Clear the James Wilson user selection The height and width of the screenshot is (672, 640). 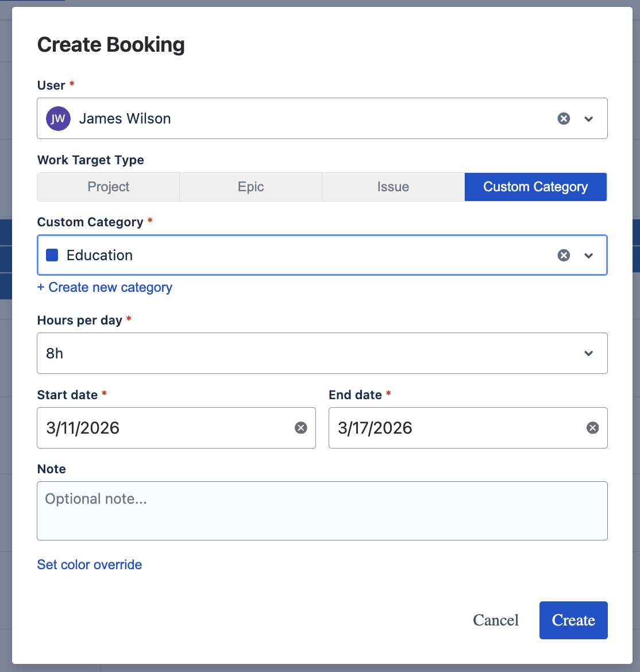click(x=564, y=118)
